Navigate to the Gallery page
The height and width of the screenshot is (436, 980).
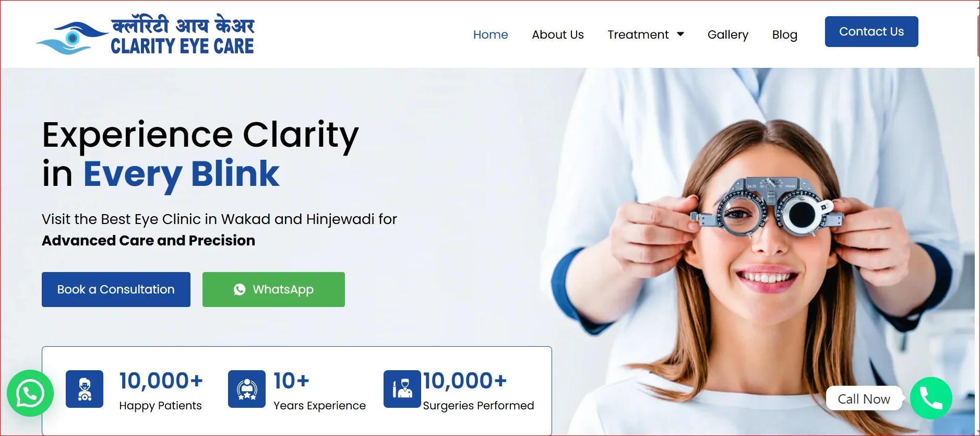pos(728,34)
